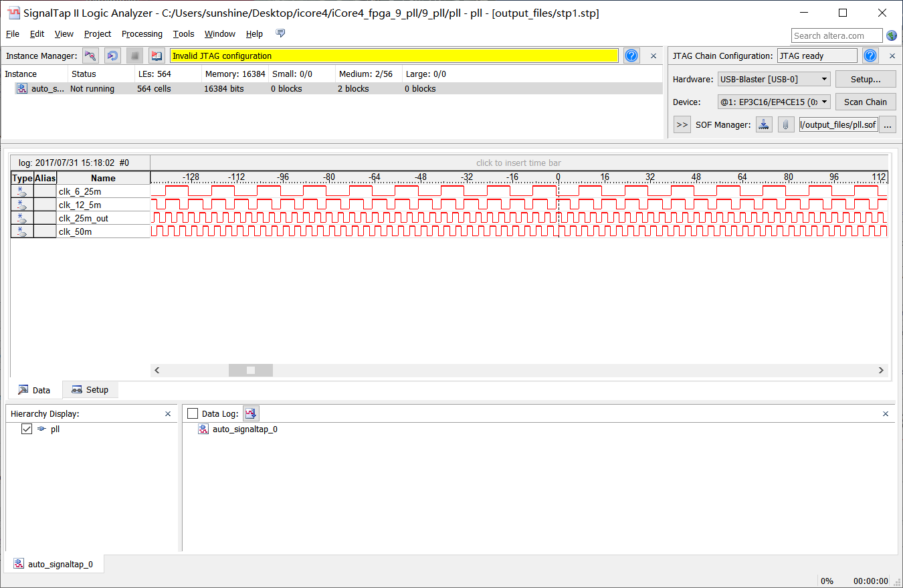Screen dimensions: 903x588
Task: Expand the Device selection dropdown
Action: click(x=774, y=102)
